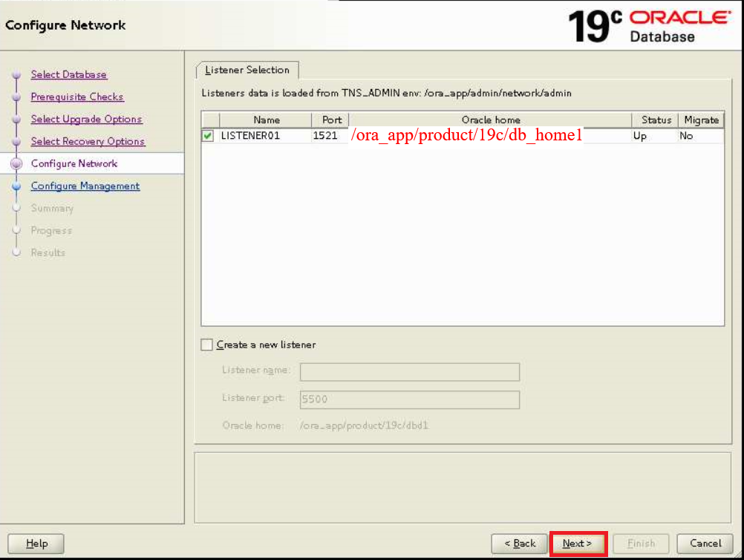Open the Help dialog
This screenshot has width=744, height=560.
pyautogui.click(x=35, y=543)
